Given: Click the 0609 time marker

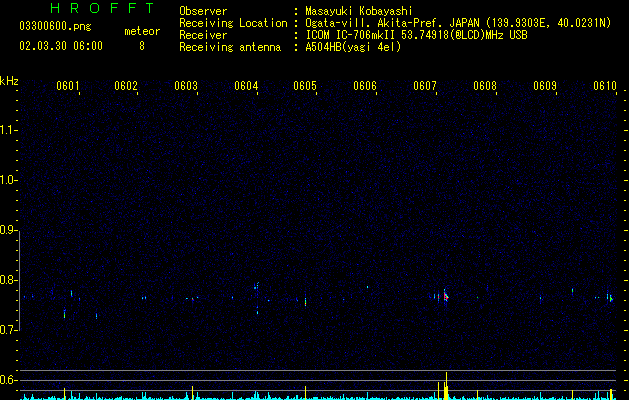Looking at the screenshot, I should pos(545,86).
